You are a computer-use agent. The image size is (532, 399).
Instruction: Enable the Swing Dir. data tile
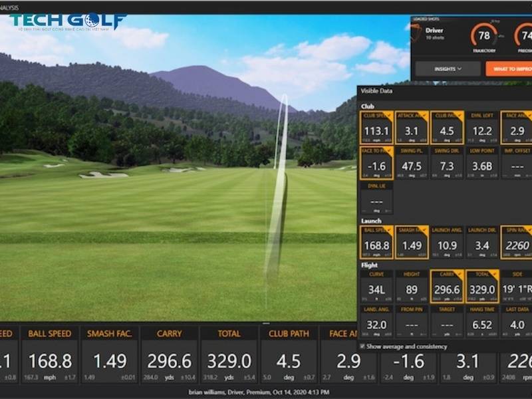tap(447, 163)
